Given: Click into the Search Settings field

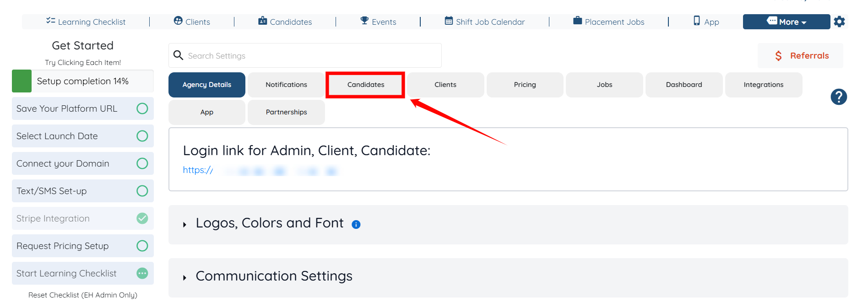Looking at the screenshot, I should click(311, 56).
